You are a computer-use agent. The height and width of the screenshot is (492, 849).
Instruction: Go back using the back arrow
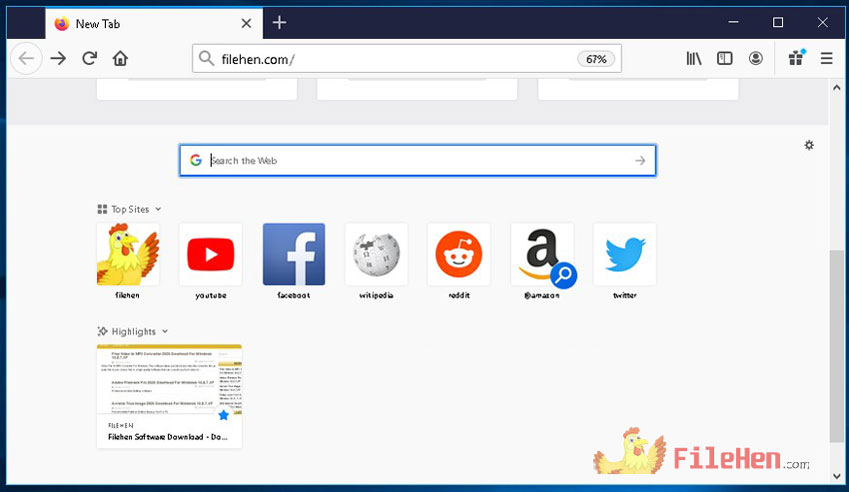(26, 58)
